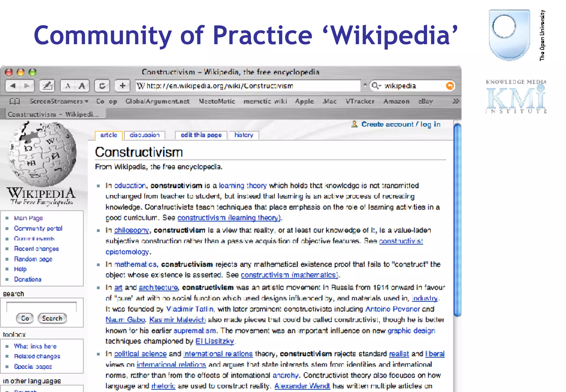The image size is (566, 392).
Task: Switch to the discussion tab
Action: click(145, 135)
